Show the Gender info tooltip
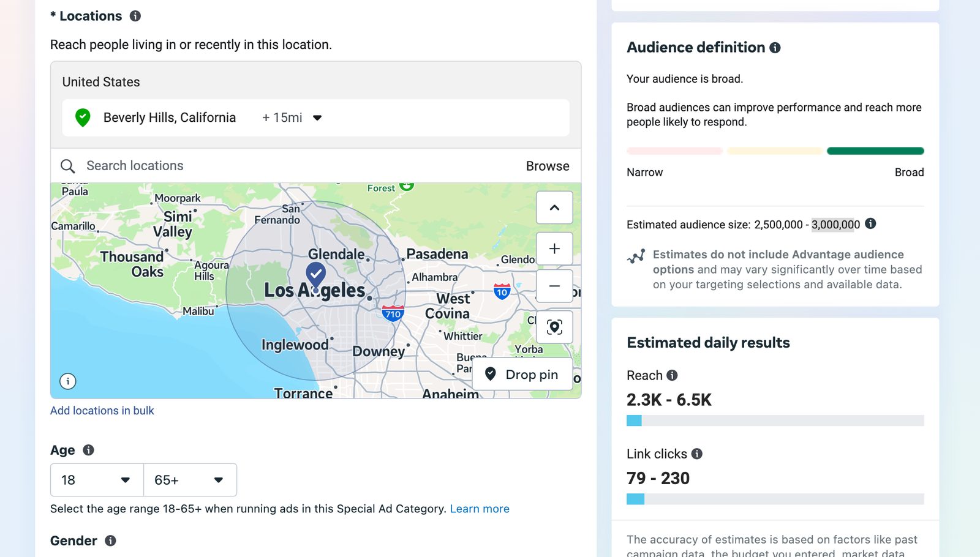Viewport: 980px width, 557px height. coord(110,540)
